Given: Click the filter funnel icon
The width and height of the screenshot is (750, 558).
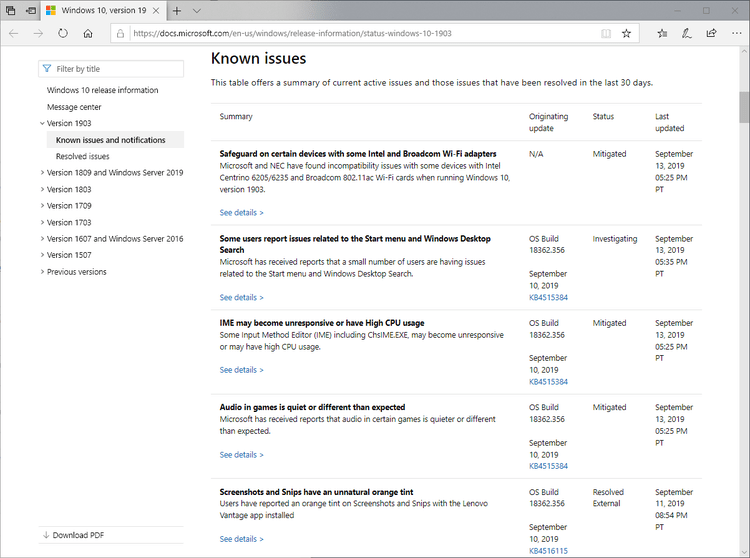Looking at the screenshot, I should (47, 69).
